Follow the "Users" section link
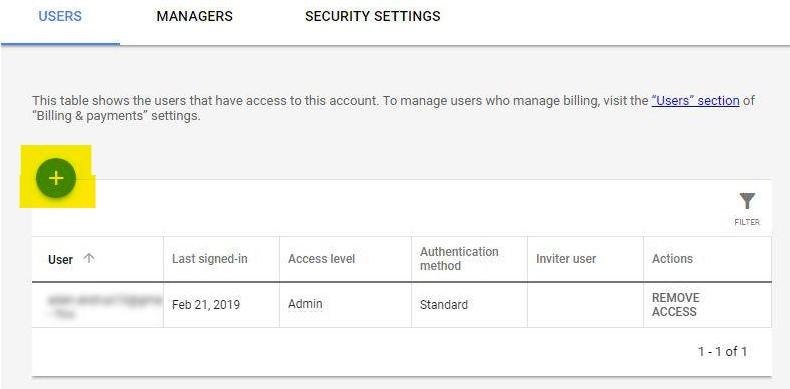The width and height of the screenshot is (790, 389). (695, 100)
